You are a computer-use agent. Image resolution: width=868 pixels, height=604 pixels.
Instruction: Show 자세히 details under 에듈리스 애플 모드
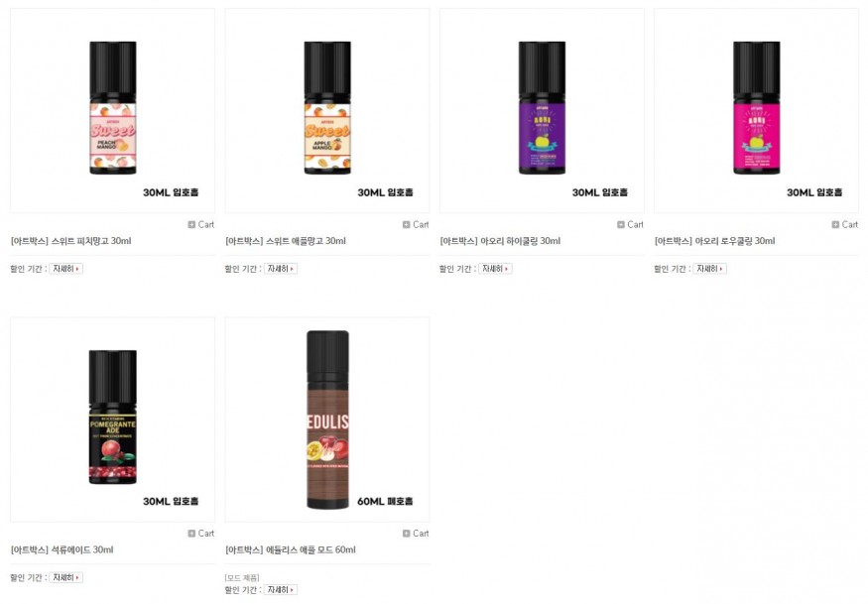tap(281, 590)
